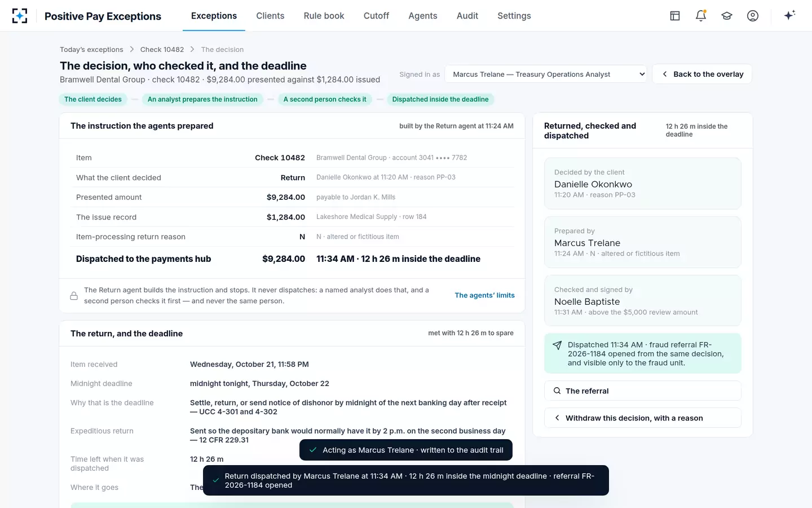Click the Positive Pay Exceptions logo icon
Screen dimensions: 812x508
[x=20, y=16]
